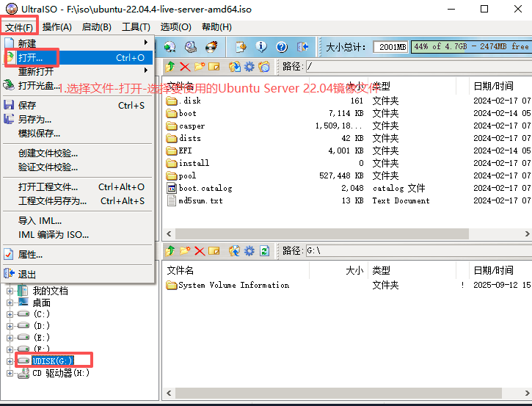Create new folder in ISO pane toolbar
Image resolution: width=532 pixels, height=406 pixels.
(200, 67)
